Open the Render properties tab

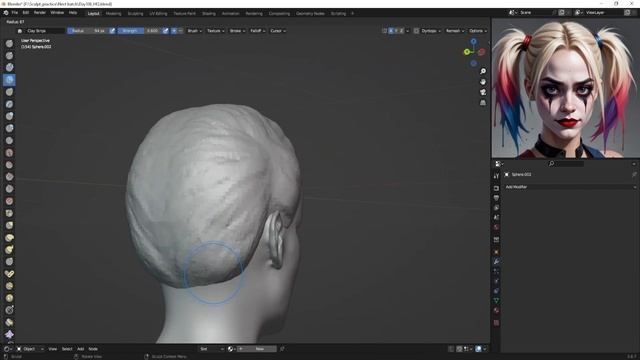[496, 188]
